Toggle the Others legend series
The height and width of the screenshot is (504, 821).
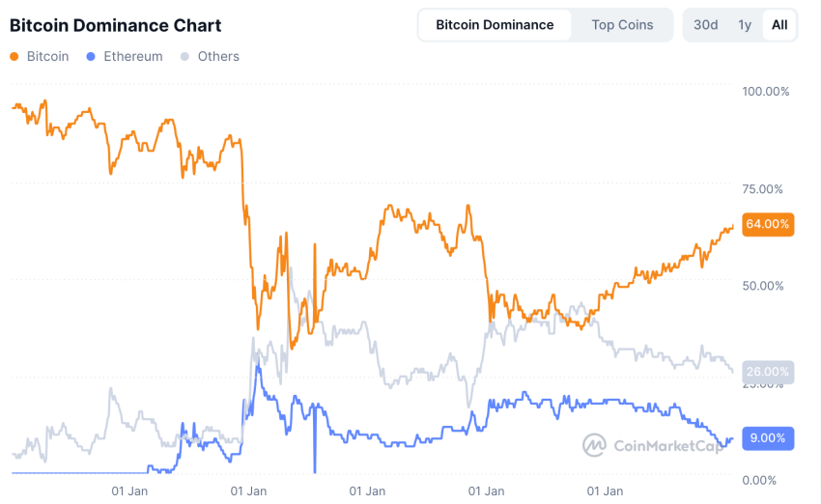click(x=218, y=57)
